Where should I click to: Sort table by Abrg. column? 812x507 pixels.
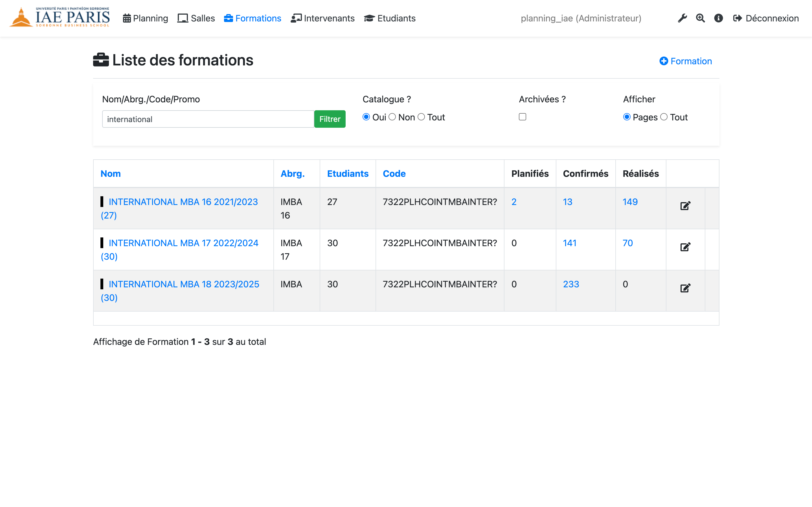tap(293, 174)
